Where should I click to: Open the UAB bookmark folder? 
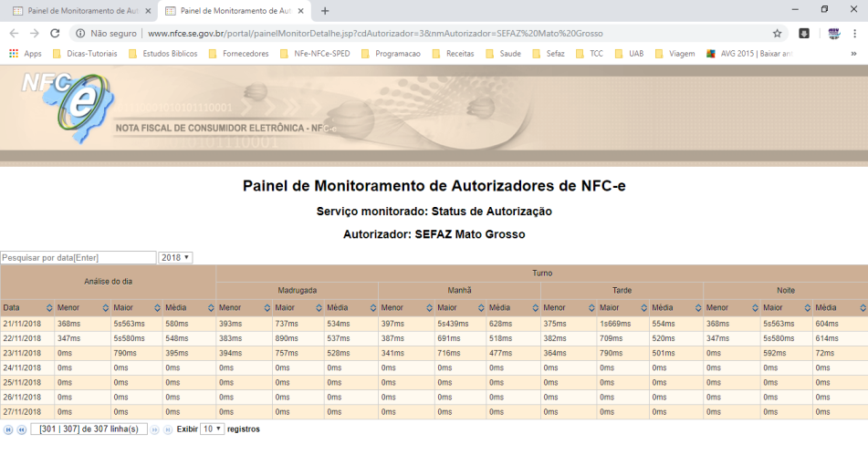[x=630, y=54]
